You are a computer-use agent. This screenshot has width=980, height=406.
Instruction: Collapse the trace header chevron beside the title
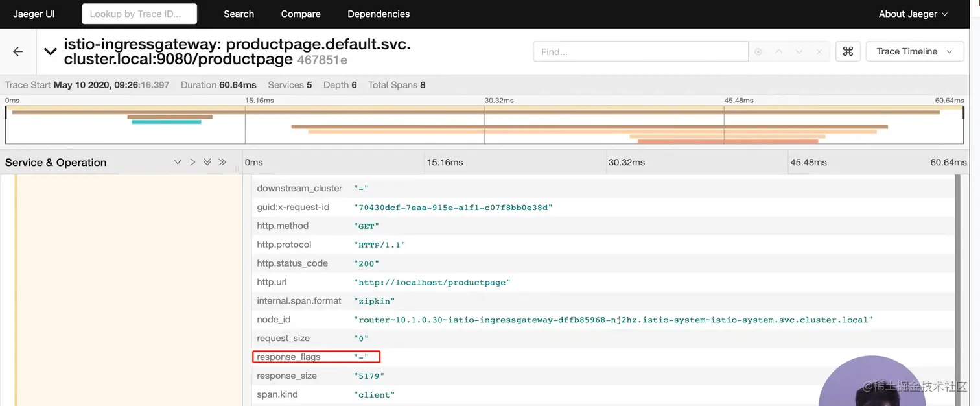point(51,52)
